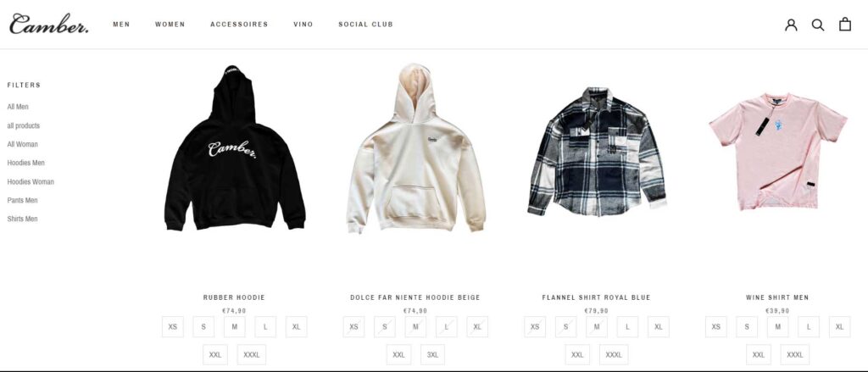Viewport: 868px width, 372px height.
Task: View the plaid Flannel Shirt product image
Action: point(596,151)
